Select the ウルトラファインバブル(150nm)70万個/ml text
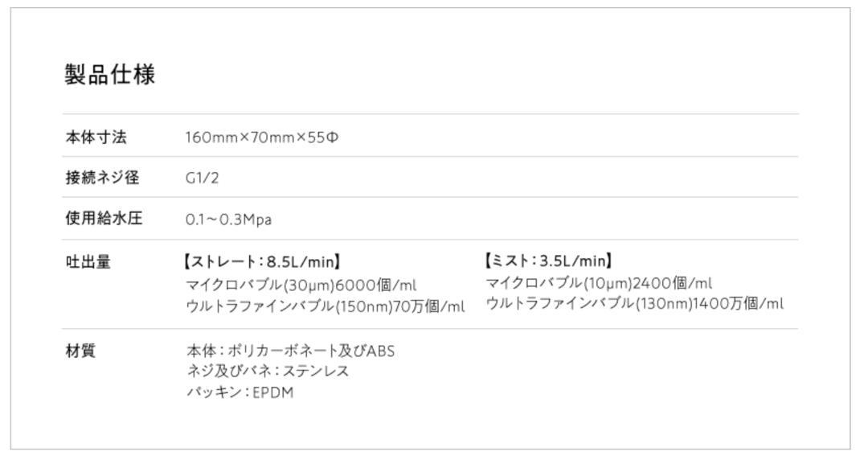Image resolution: width=868 pixels, height=464 pixels. (x=325, y=306)
